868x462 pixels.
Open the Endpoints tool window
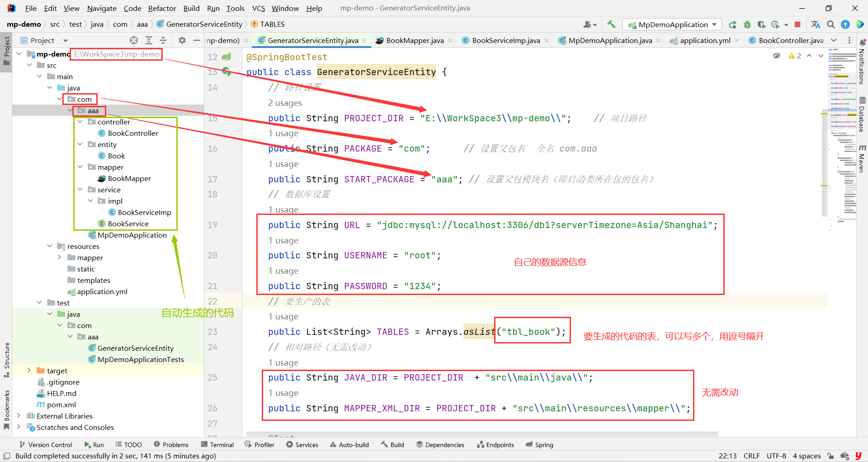(495, 445)
